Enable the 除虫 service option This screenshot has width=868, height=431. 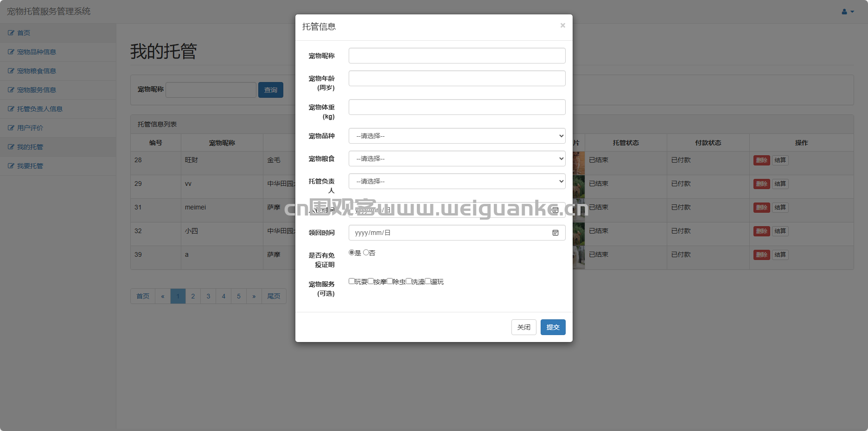click(x=389, y=281)
